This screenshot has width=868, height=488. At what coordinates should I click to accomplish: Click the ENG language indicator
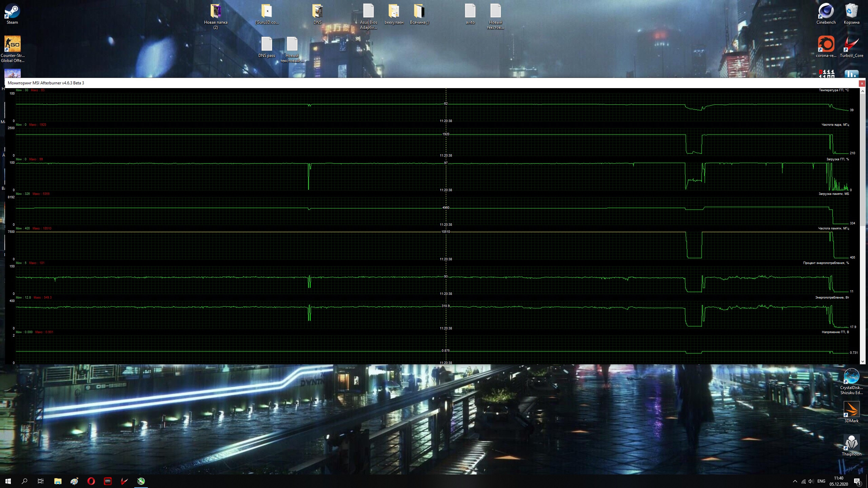(821, 481)
